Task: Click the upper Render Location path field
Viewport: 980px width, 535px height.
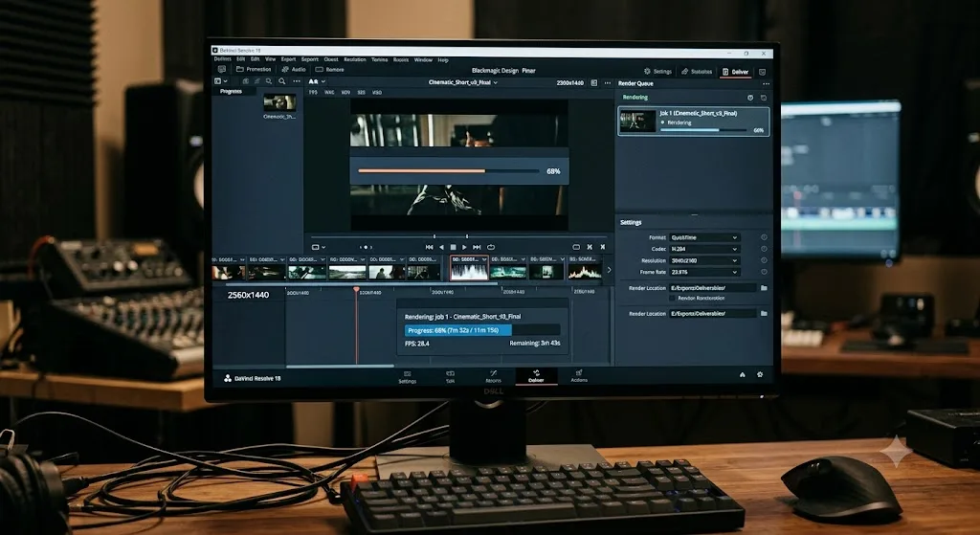Action: 712,288
